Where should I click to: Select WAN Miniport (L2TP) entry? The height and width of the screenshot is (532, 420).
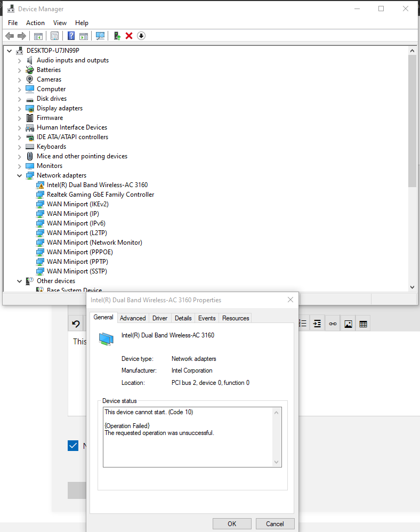click(77, 233)
